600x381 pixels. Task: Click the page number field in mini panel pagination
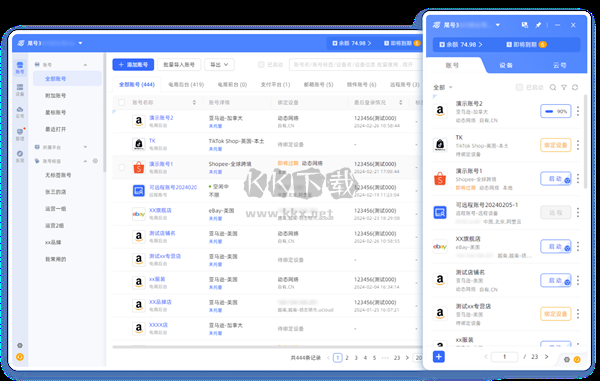(504, 357)
